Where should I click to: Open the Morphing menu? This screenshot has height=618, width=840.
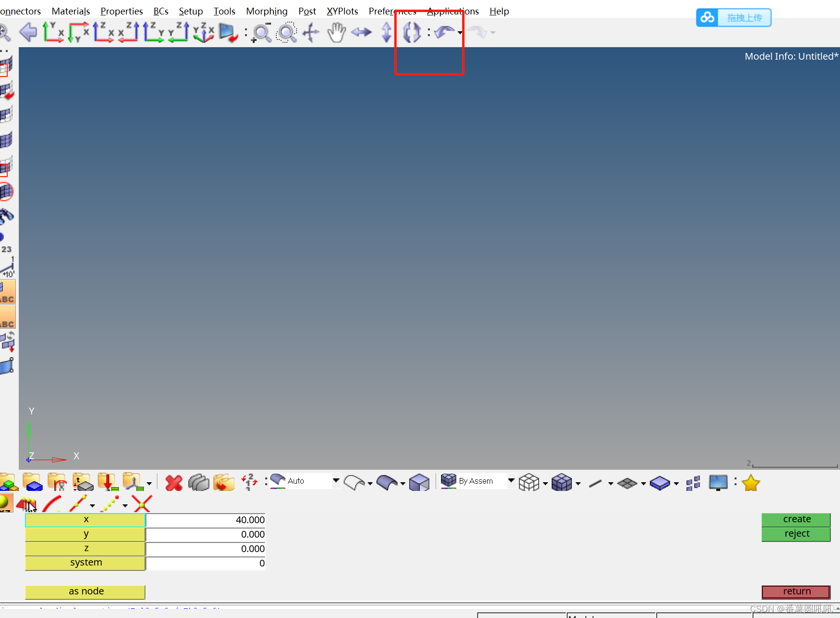[267, 11]
